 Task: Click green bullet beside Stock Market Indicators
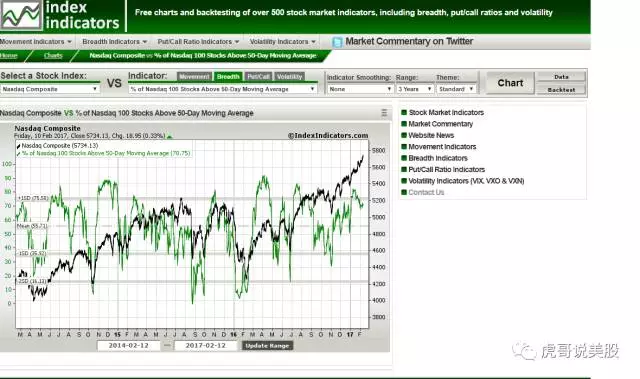[404, 112]
